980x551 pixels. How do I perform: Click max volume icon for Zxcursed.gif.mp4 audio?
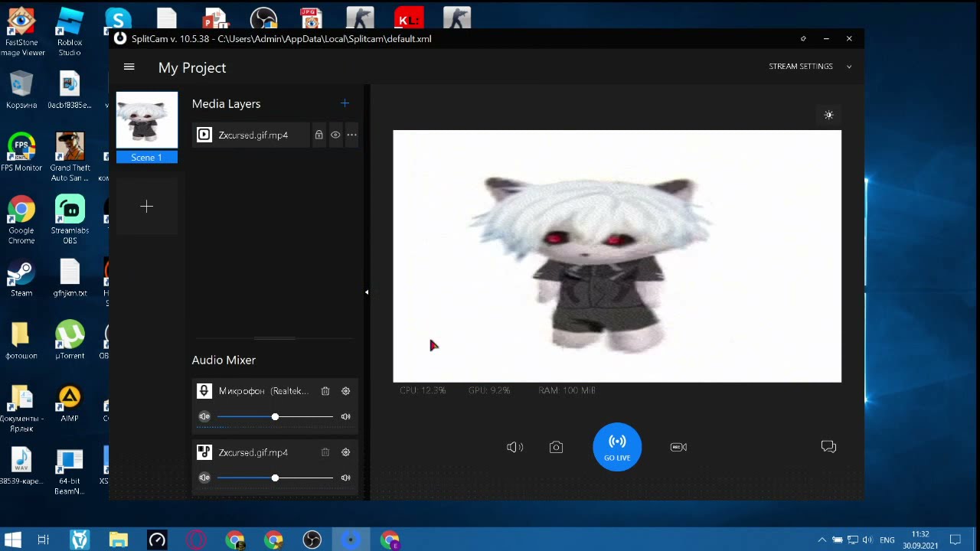coord(345,478)
